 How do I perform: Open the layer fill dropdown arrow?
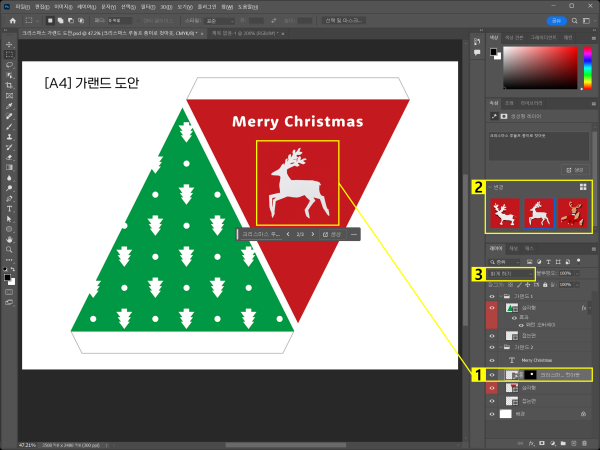[x=577, y=285]
